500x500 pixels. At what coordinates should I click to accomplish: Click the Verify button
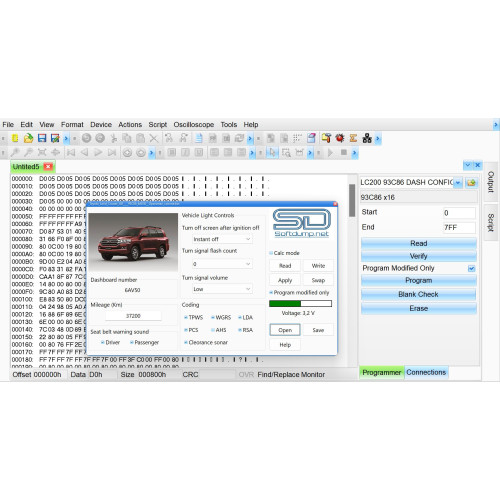tap(419, 256)
